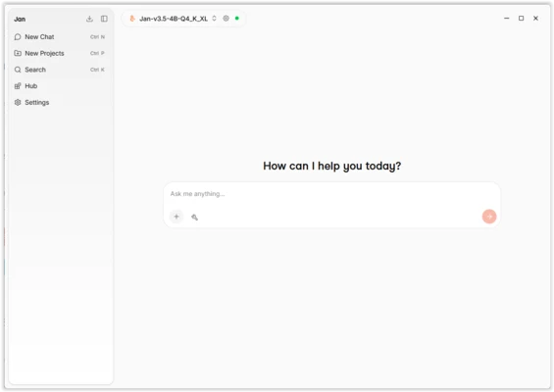
Task: Click the green model status dot
Action: click(237, 19)
